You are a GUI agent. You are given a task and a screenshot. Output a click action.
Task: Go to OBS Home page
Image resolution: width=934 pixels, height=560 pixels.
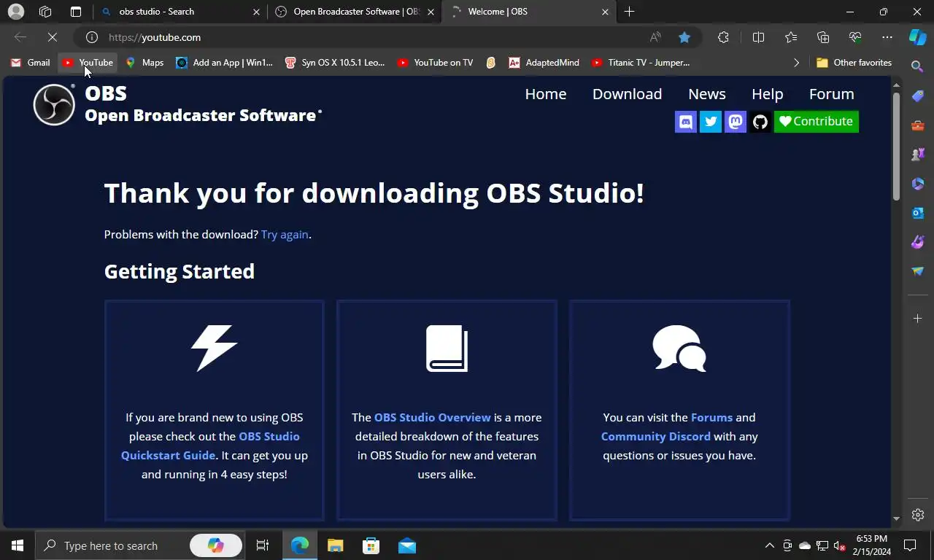(546, 94)
